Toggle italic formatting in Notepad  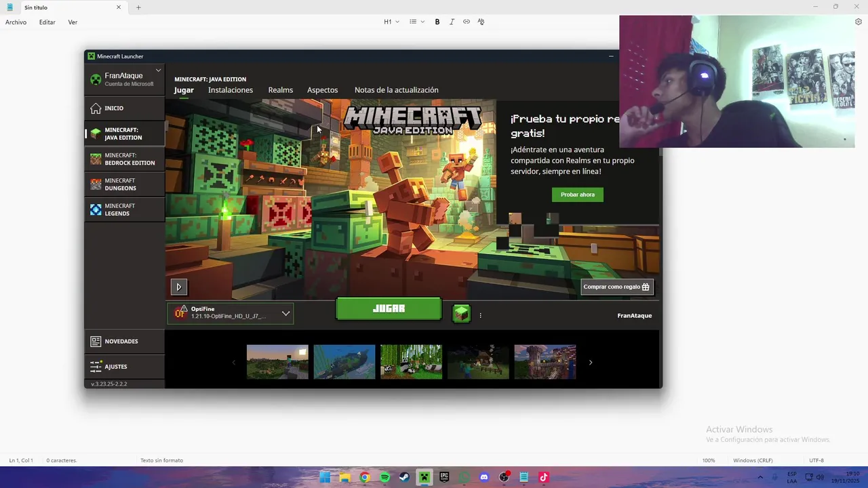452,22
